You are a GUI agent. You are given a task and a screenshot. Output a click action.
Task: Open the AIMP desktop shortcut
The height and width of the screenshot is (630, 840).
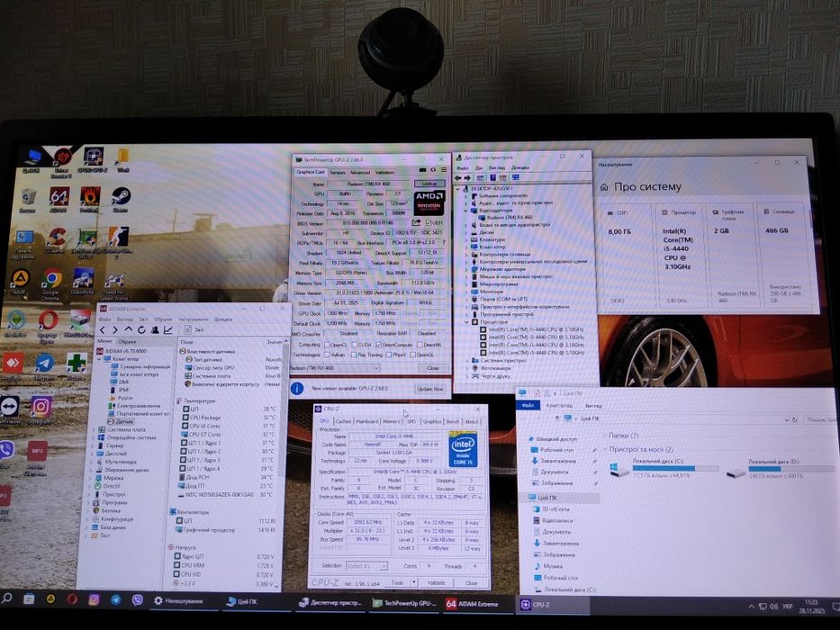[x=21, y=280]
